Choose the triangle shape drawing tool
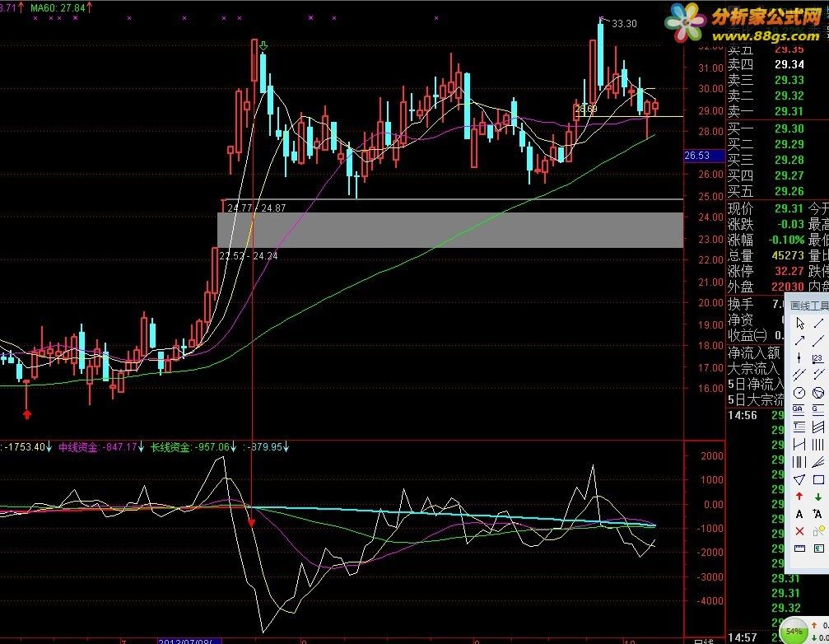 point(800,479)
